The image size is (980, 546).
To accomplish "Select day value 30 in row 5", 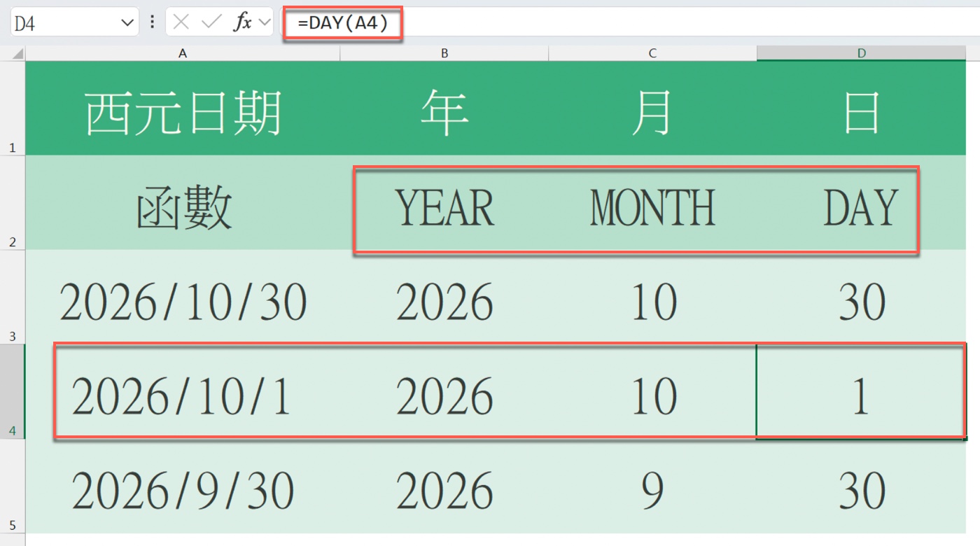I will (x=862, y=486).
